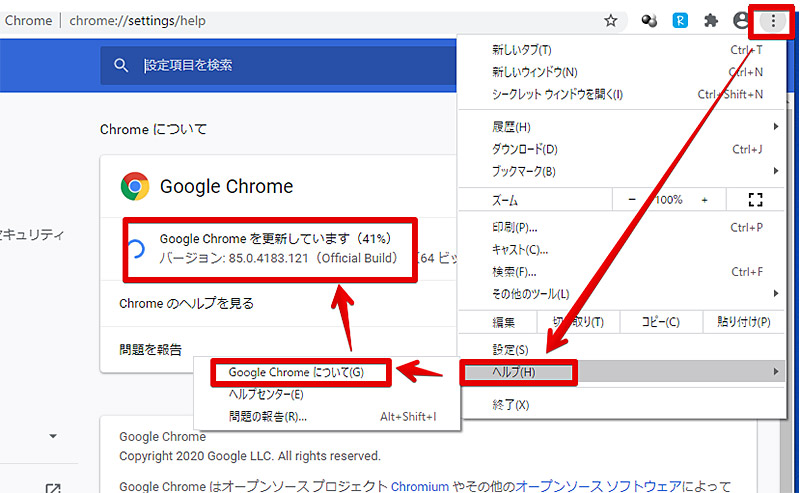Click the Chrome label left of the address
Image resolution: width=800 pixels, height=493 pixels.
pyautogui.click(x=29, y=21)
